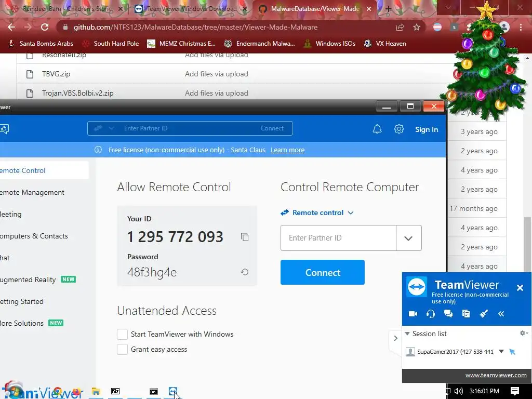532x399 pixels.
Task: Click the blue remote-control cursor for SupaGamer2017
Action: tap(512, 352)
